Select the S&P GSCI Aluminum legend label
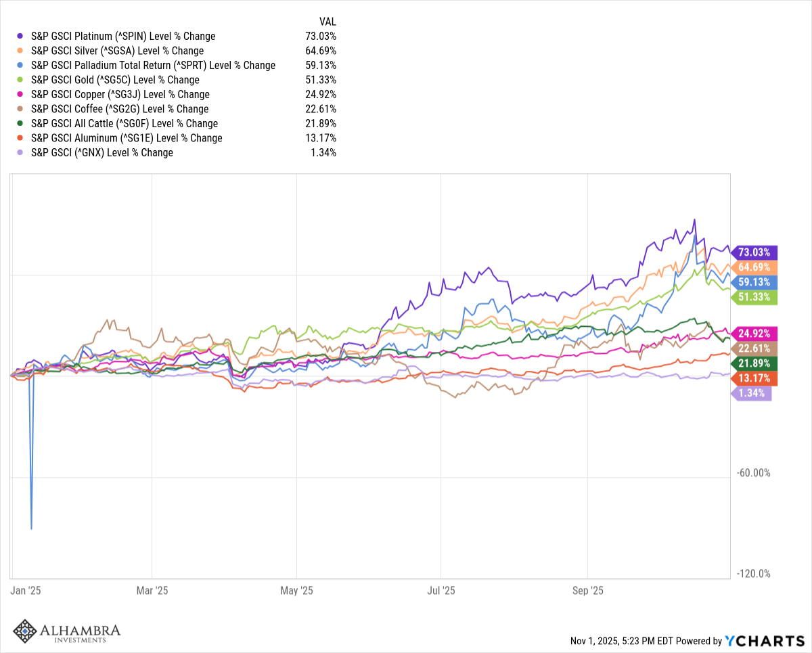This screenshot has height=653, width=812. point(127,138)
